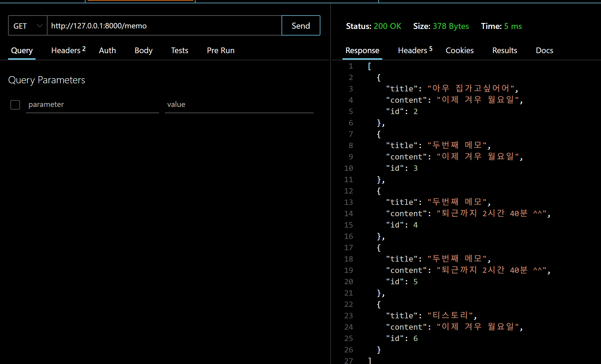
Task: Click response line number 12
Action: click(x=348, y=191)
